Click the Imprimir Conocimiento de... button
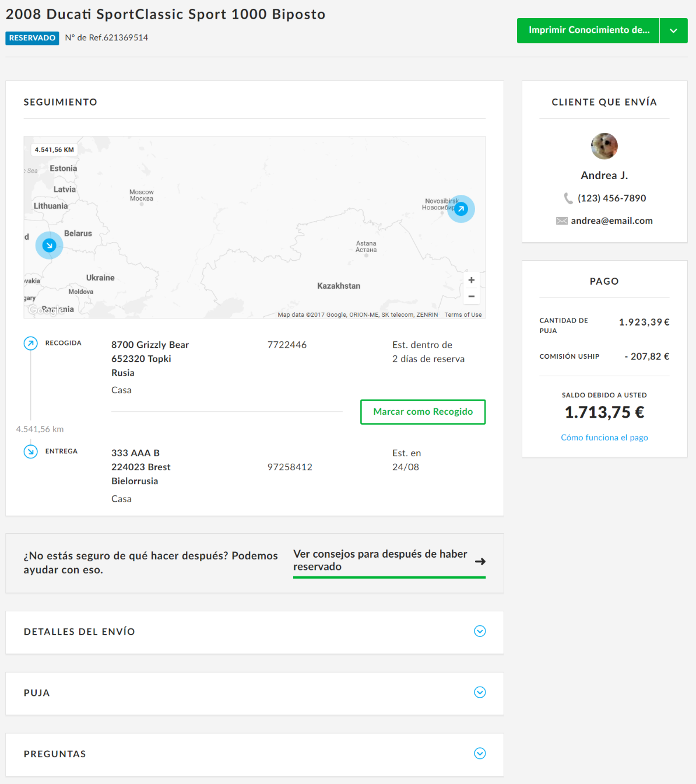The width and height of the screenshot is (696, 784). 588,30
